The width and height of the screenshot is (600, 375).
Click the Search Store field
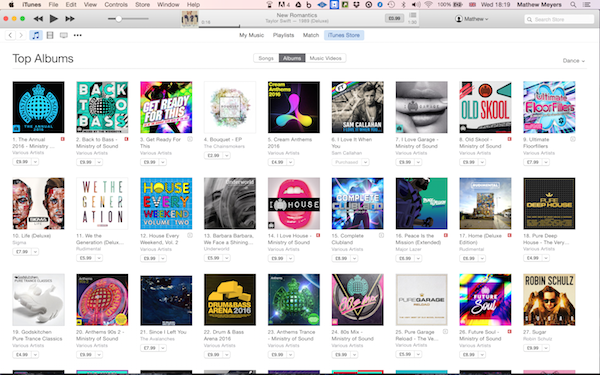coord(559,19)
